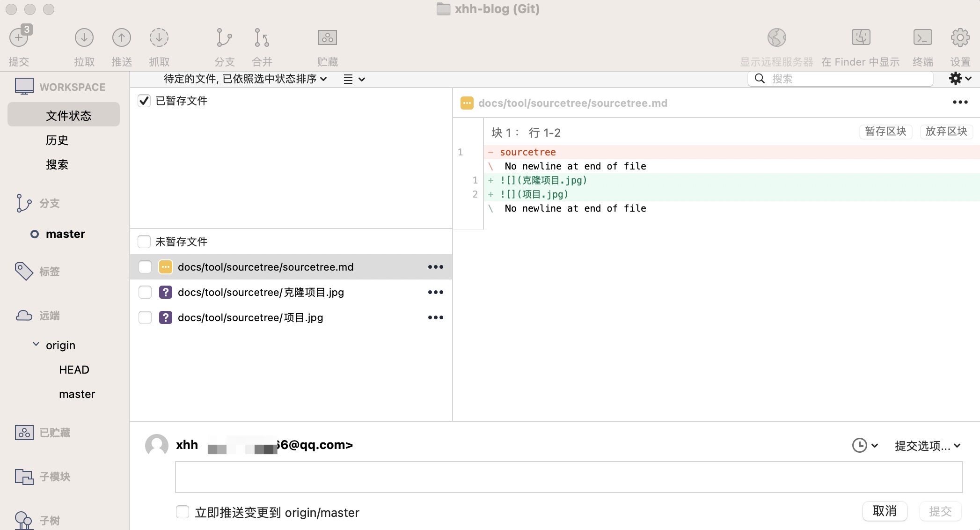Click the modified status icon of sourcetree.md
980x530 pixels.
(x=165, y=267)
